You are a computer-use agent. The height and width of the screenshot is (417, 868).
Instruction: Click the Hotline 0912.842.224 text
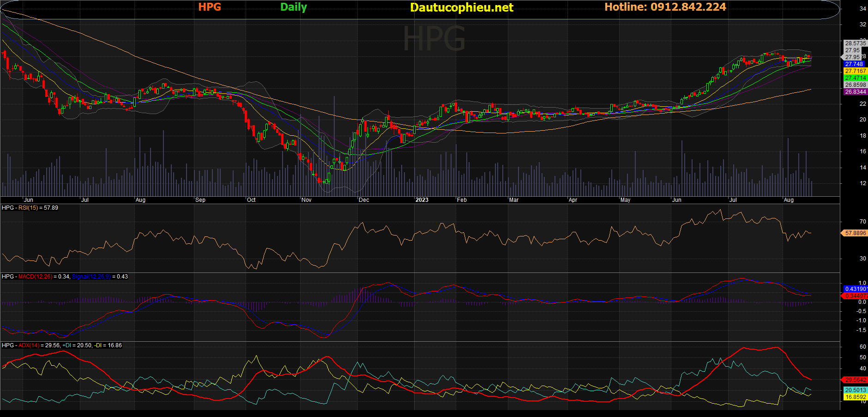[665, 7]
